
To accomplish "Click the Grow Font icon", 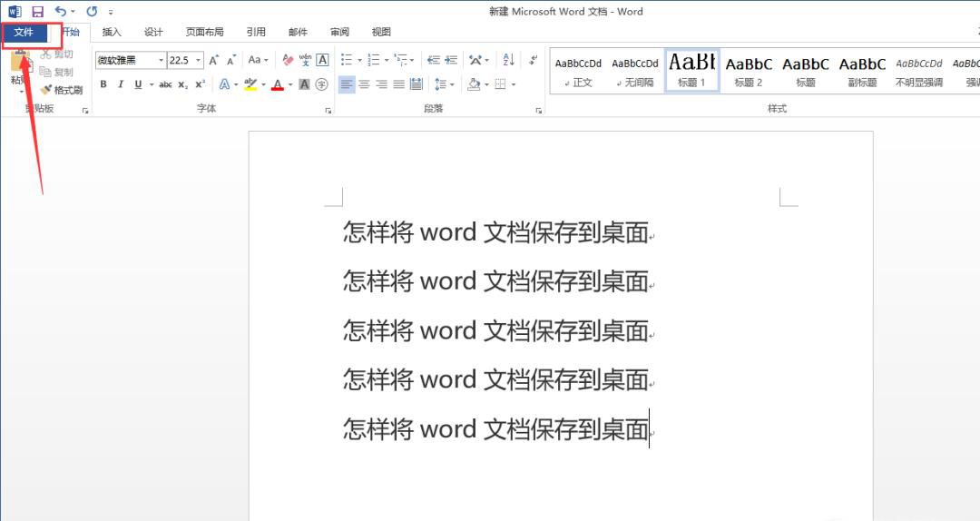I will (x=214, y=60).
